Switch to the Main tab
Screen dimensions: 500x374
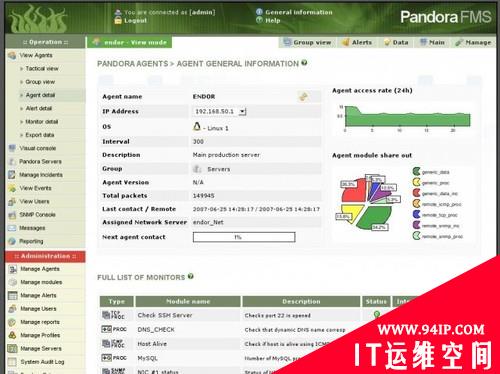(432, 42)
